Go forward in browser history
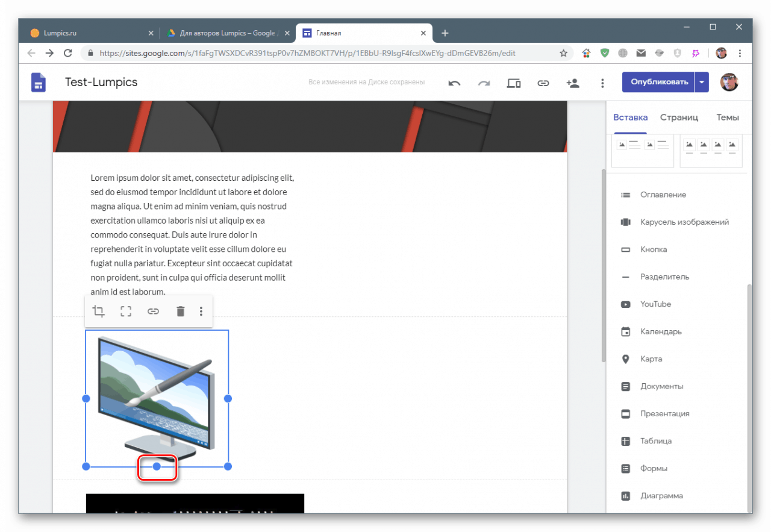The image size is (771, 532). (50, 53)
